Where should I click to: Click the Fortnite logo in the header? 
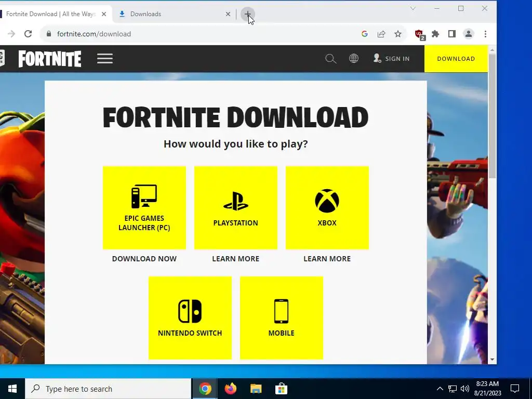(50, 59)
